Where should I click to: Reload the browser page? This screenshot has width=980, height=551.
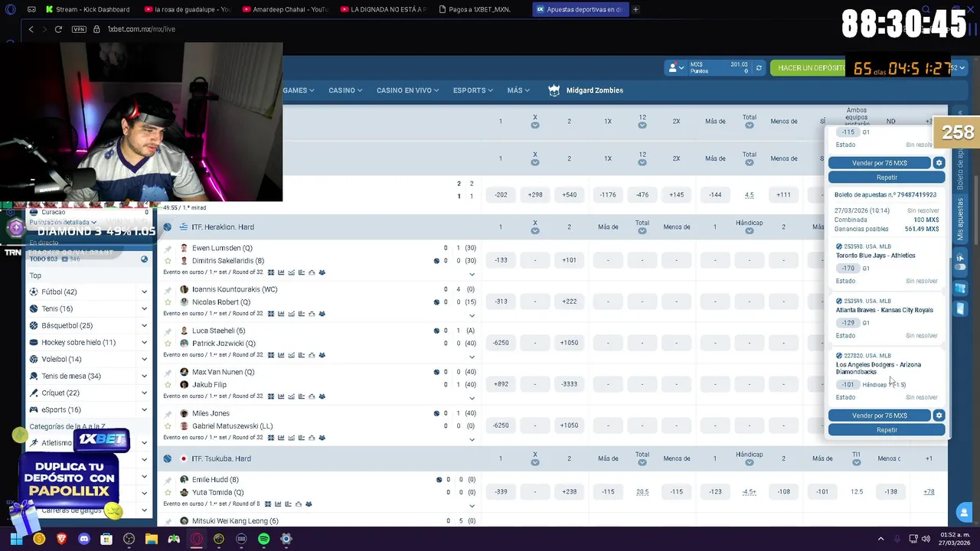58,29
